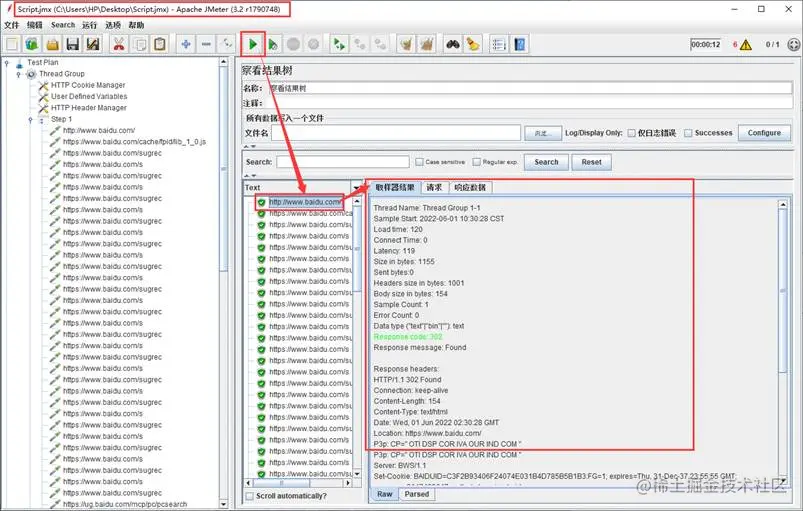Enable the Successes checkbox
The image size is (803, 511).
(x=688, y=133)
